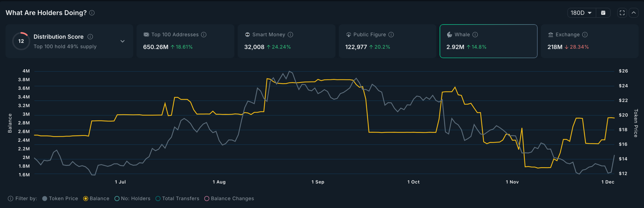Click the 122,977 Public Figure value

pos(356,47)
